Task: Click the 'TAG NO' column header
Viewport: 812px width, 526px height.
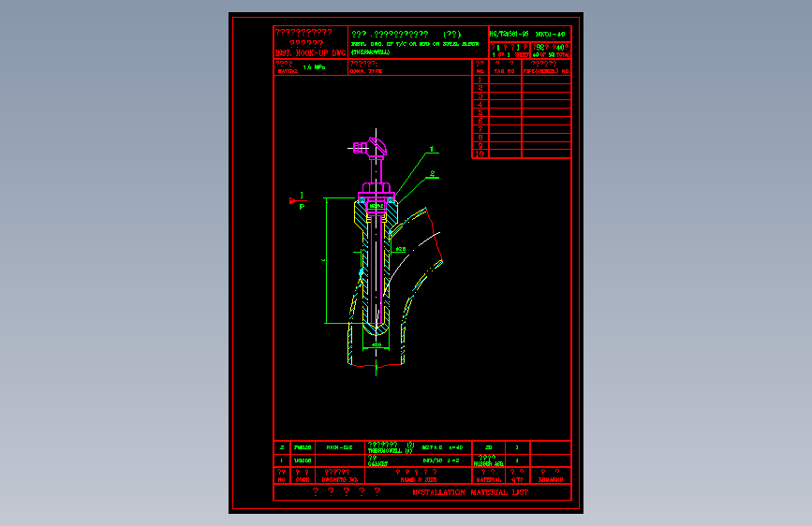Action: [505, 71]
